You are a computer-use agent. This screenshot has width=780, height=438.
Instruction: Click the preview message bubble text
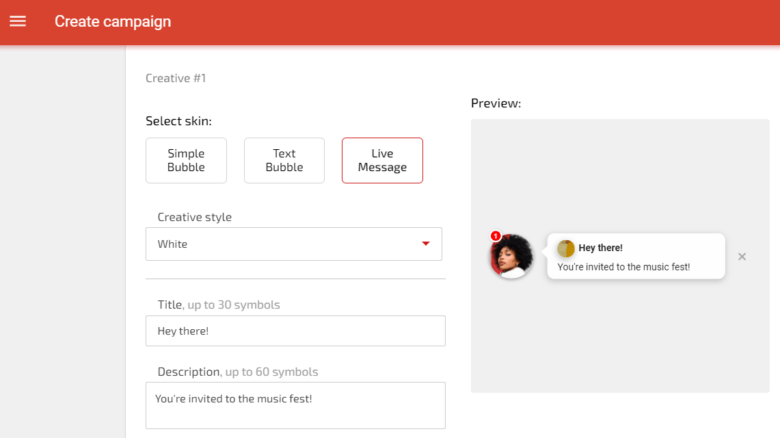pyautogui.click(x=623, y=267)
